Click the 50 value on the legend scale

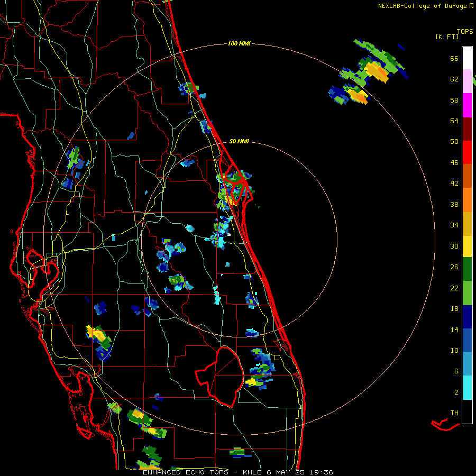[x=454, y=142]
